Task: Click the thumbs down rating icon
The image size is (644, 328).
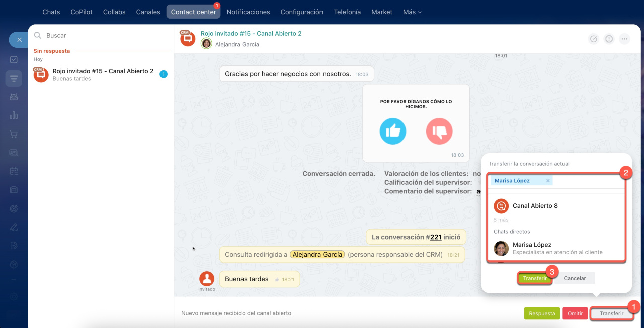Action: 439,132
